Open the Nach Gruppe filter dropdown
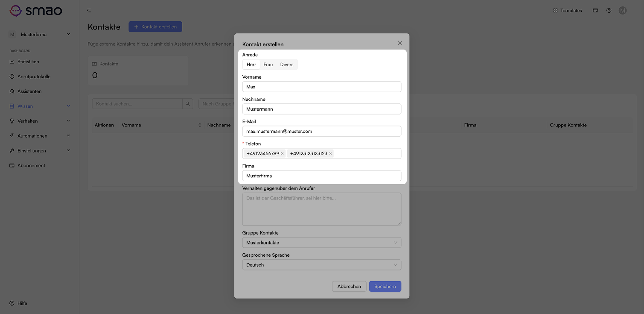Viewport: 644px width, 314px height. [216, 104]
